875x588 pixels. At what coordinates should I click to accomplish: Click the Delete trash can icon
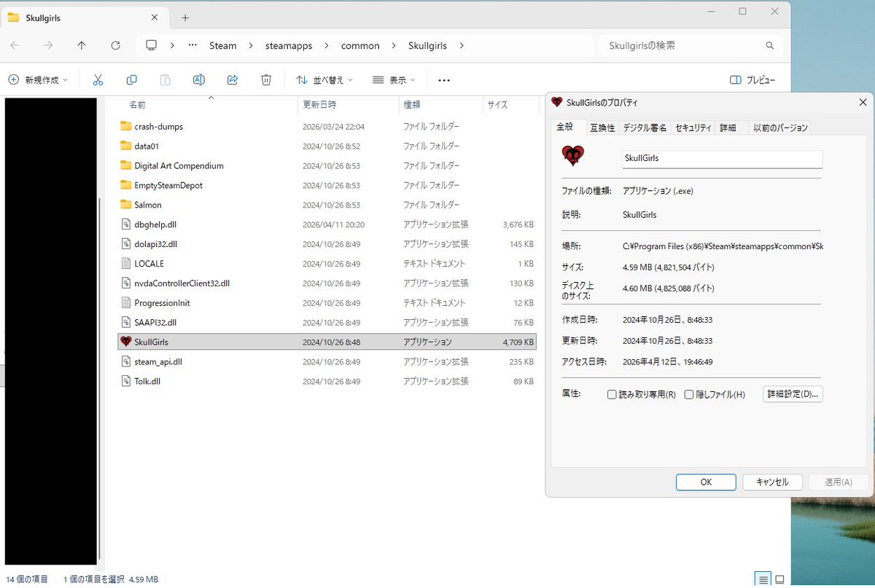click(x=266, y=80)
